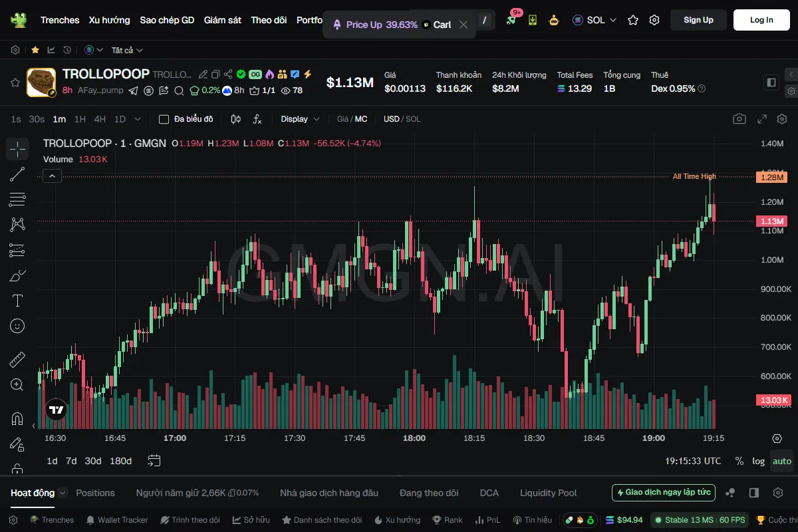Expand the right side panel arrow

click(791, 74)
